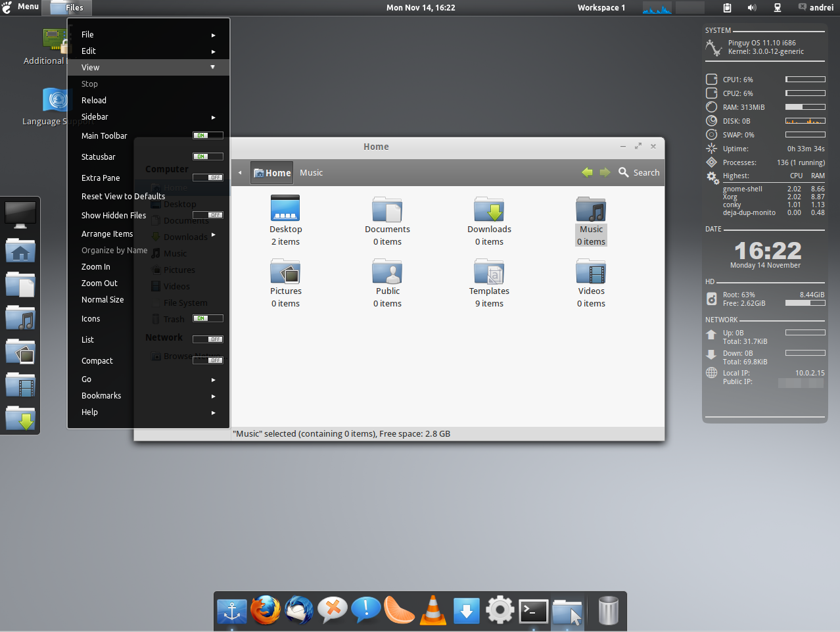Expand the File submenu
The width and height of the screenshot is (840, 632).
click(149, 35)
